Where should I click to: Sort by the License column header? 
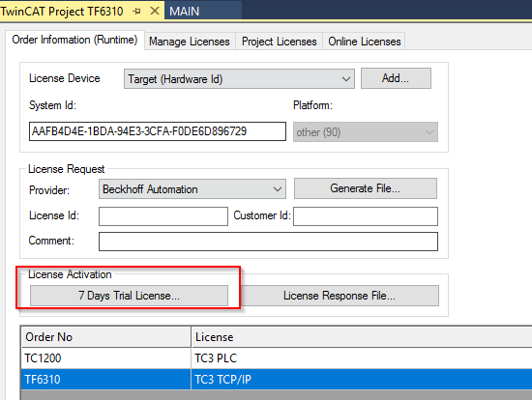tap(362, 337)
